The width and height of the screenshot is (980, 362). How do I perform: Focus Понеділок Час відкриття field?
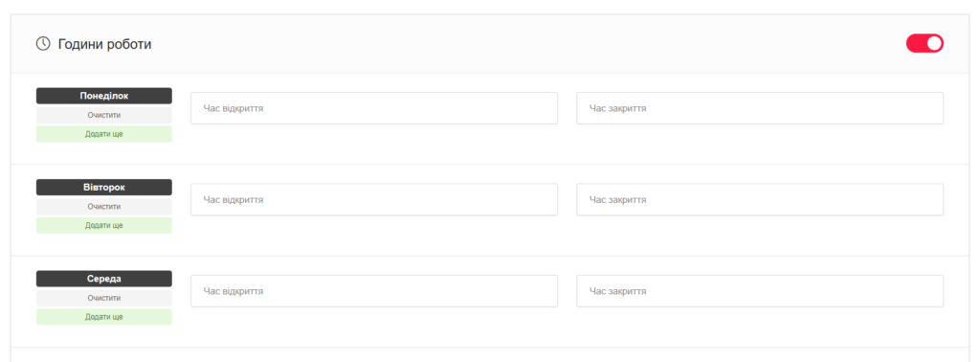click(x=374, y=108)
